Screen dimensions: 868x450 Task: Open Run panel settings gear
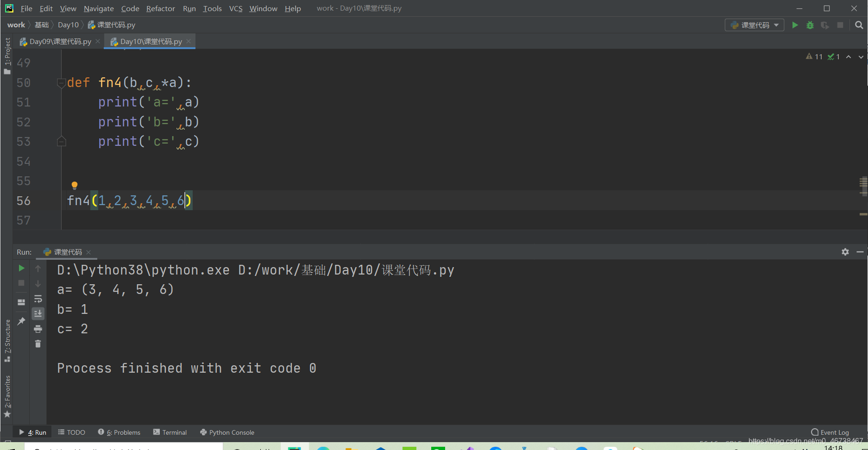pyautogui.click(x=845, y=252)
